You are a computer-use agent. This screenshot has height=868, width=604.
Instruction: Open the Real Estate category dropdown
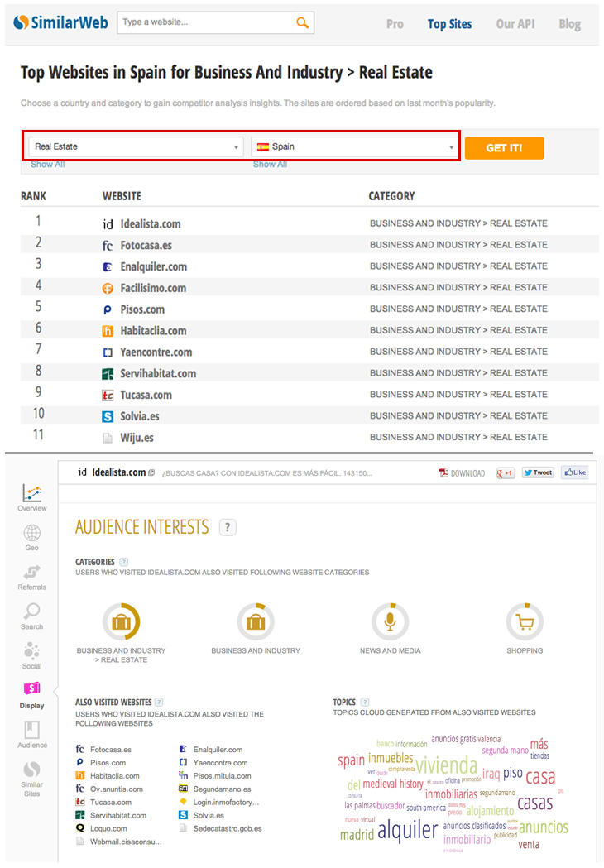136,146
